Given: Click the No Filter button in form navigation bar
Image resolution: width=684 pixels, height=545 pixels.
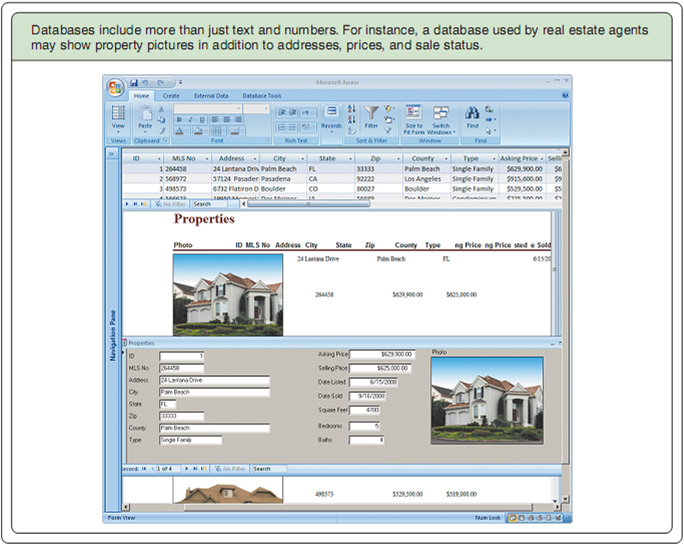Looking at the screenshot, I should (x=232, y=468).
